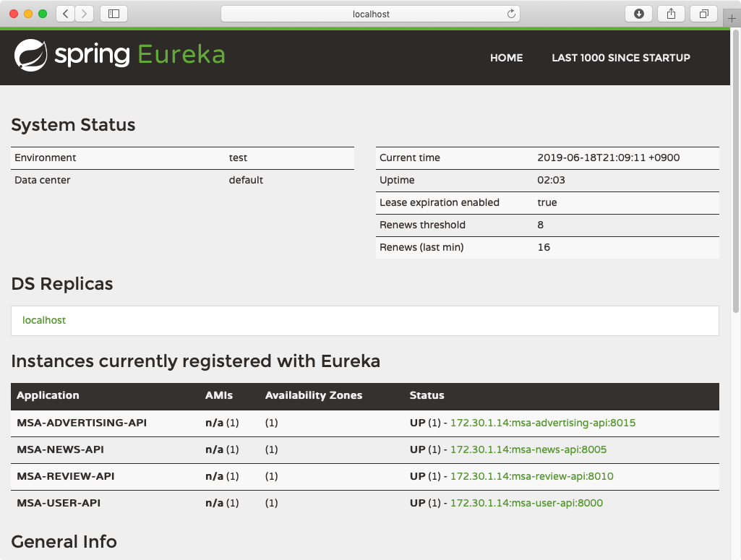Click the Safari back arrow button
This screenshot has height=560, width=741.
(x=65, y=14)
